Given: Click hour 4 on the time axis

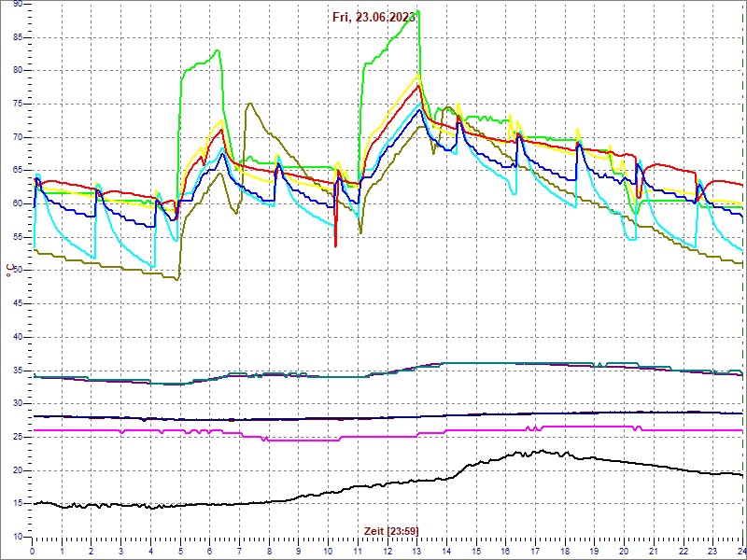Looking at the screenshot, I should (x=150, y=551).
